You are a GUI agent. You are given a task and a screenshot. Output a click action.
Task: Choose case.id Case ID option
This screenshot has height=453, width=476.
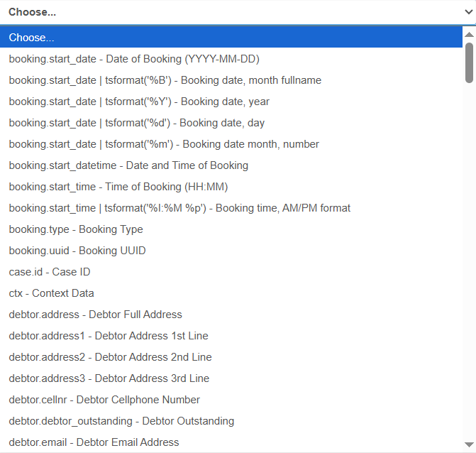pyautogui.click(x=50, y=272)
